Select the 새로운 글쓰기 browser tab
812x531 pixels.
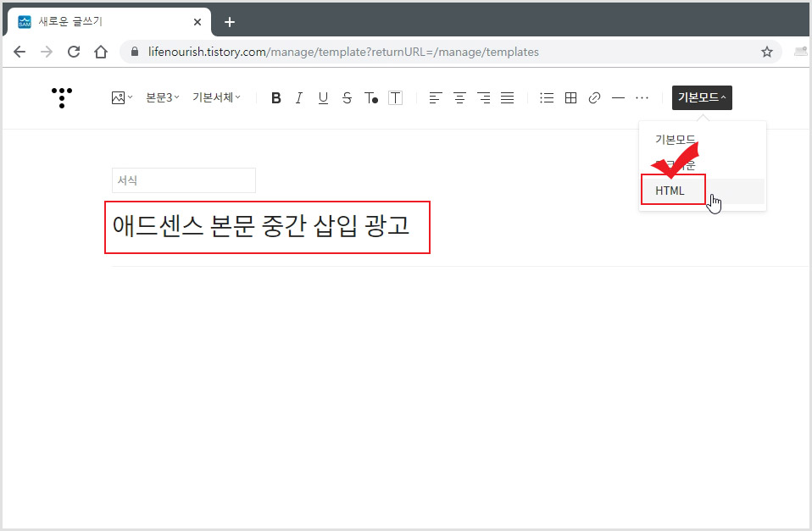108,22
